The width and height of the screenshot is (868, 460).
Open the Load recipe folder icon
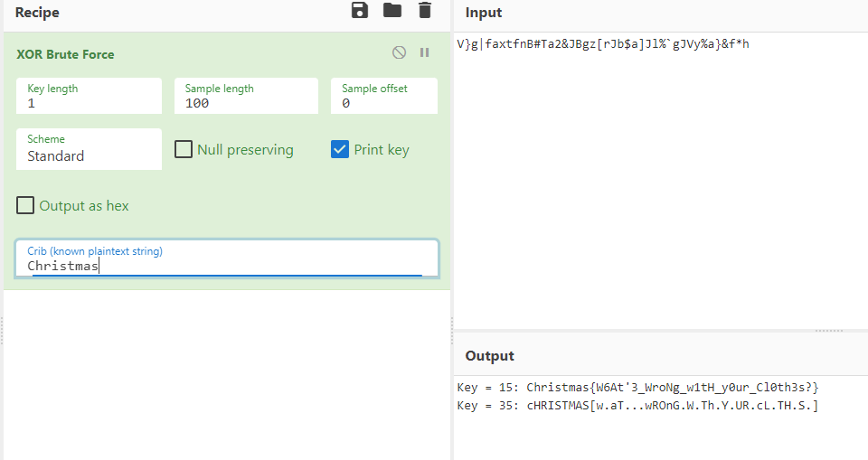pos(392,11)
